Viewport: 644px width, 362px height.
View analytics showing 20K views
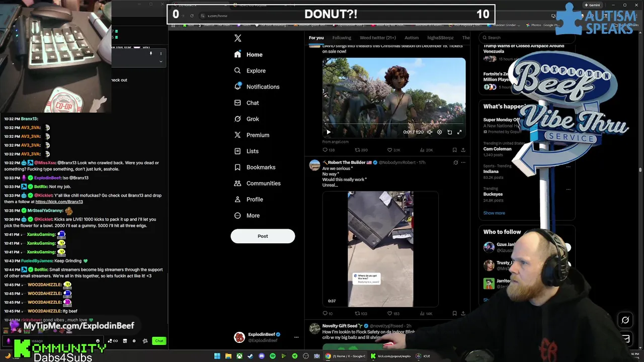tap(426, 150)
